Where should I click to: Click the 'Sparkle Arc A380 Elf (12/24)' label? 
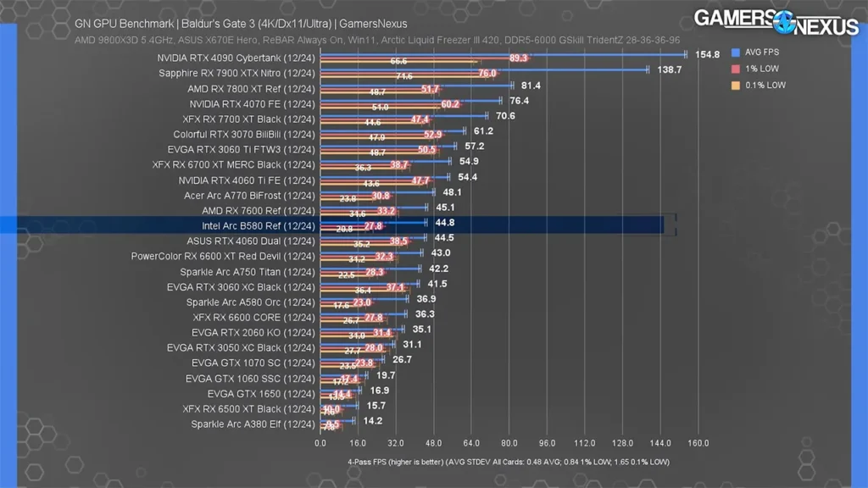pyautogui.click(x=253, y=424)
